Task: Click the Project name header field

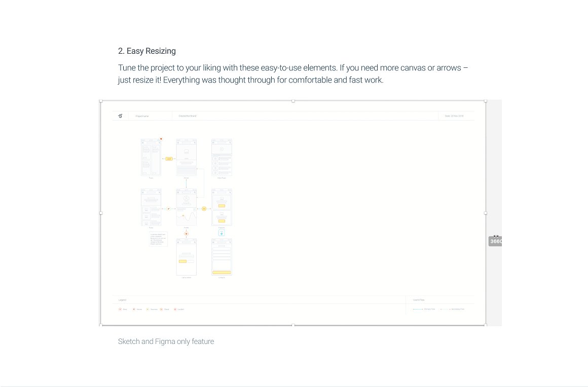Action: point(142,116)
